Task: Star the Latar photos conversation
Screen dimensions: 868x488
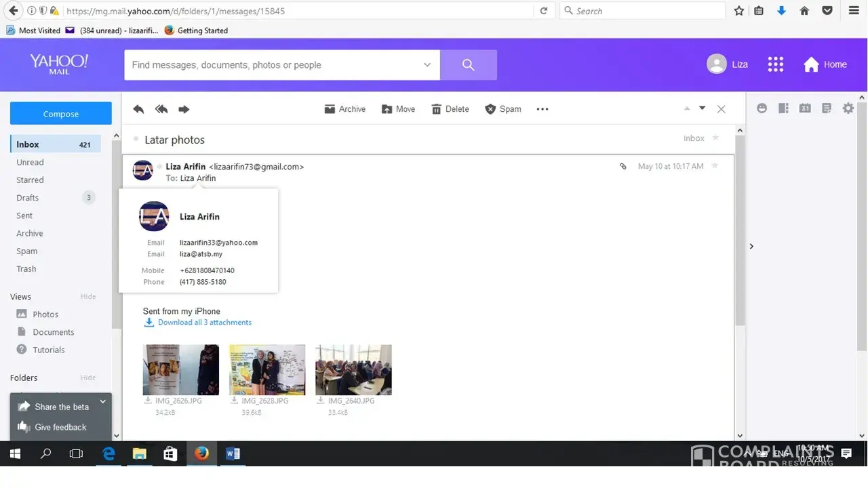Action: click(715, 138)
